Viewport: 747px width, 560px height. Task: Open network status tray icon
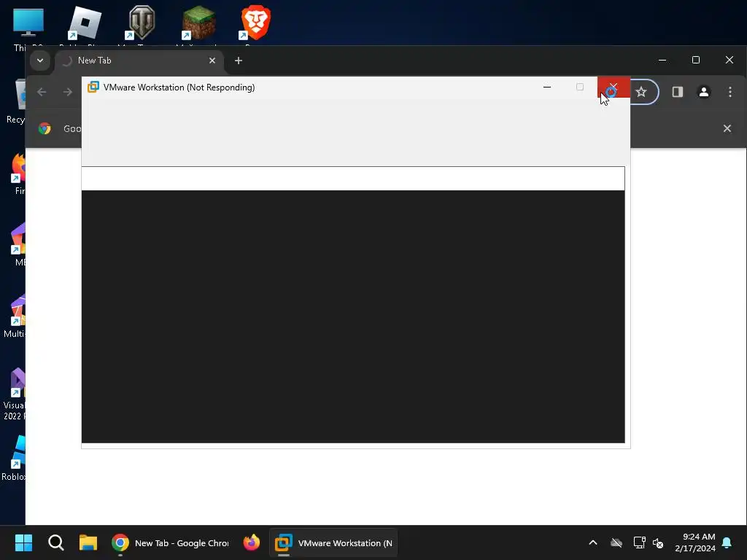(x=639, y=542)
